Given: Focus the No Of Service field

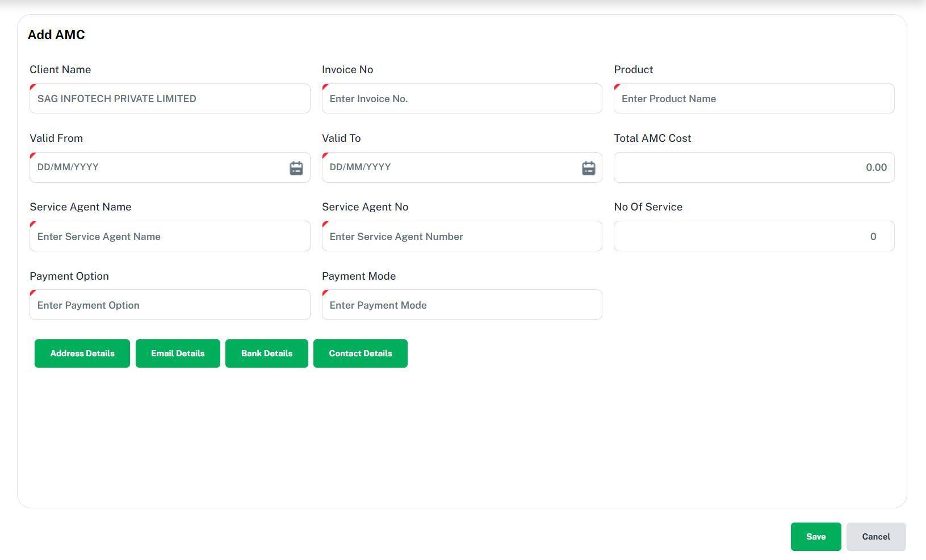Looking at the screenshot, I should tap(754, 236).
